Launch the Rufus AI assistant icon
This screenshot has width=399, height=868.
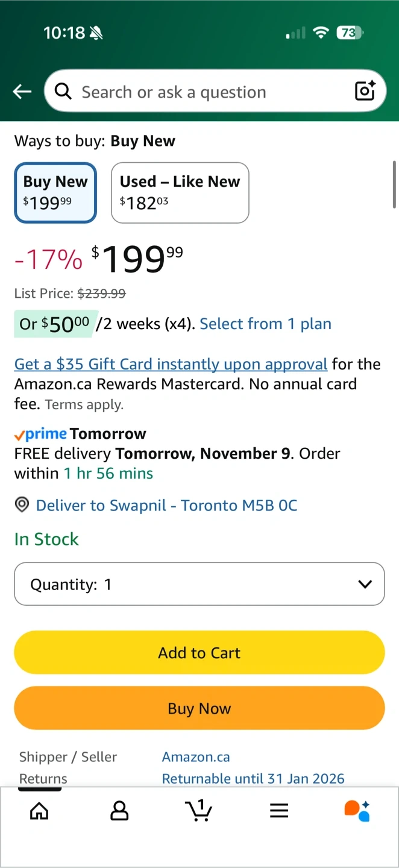coord(357,810)
